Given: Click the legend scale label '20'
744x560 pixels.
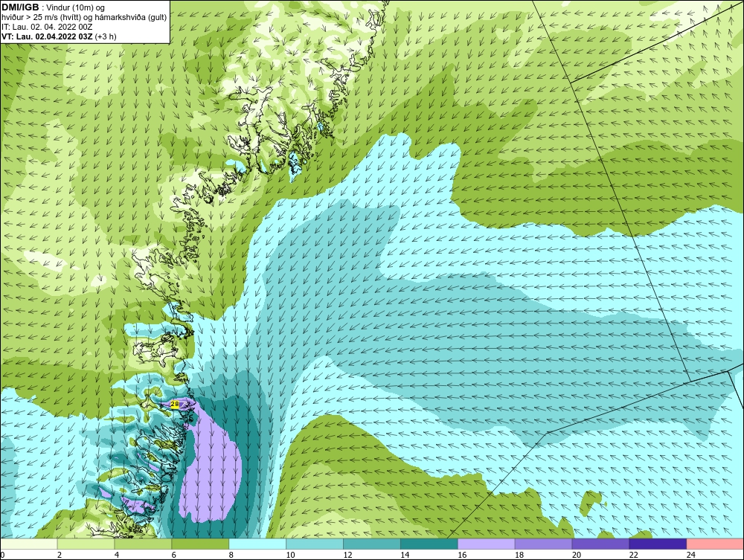Looking at the screenshot, I should click(x=577, y=555).
